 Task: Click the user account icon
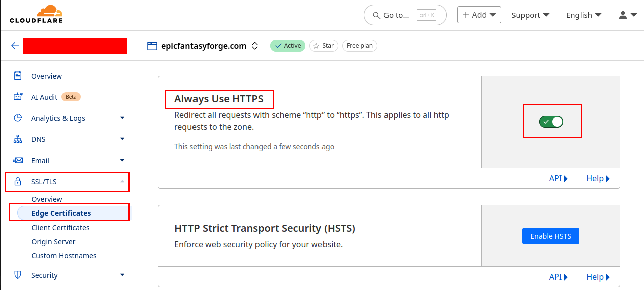pyautogui.click(x=623, y=15)
